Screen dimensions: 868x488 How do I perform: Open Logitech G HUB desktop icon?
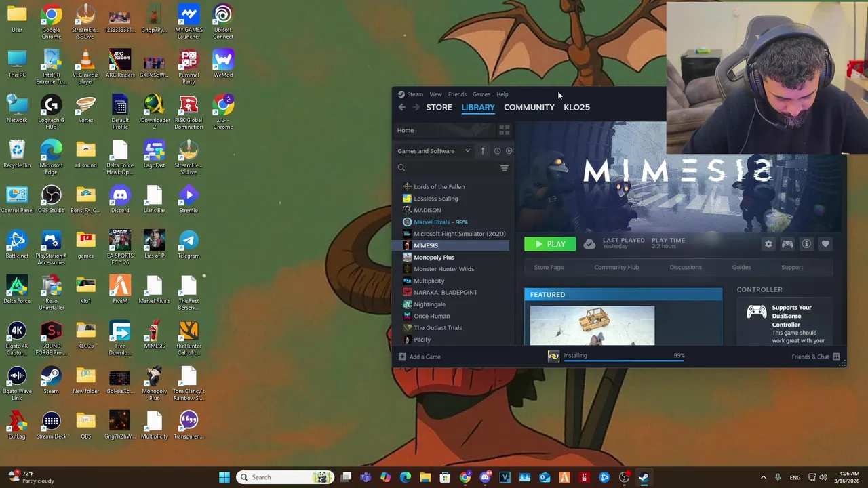tap(51, 112)
